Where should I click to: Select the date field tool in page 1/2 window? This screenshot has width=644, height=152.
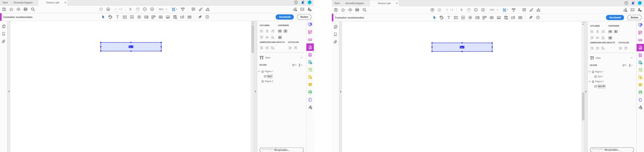(175, 17)
